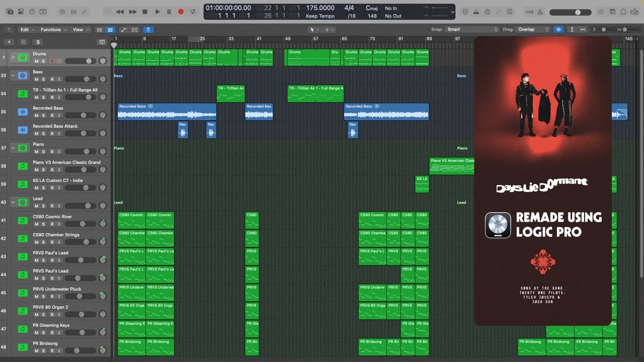
Task: Switch to the highlighted list view icon
Action: pyautogui.click(x=110, y=30)
